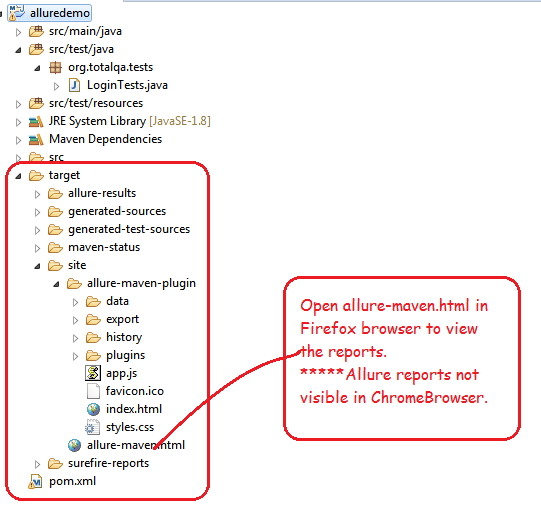541x511 pixels.
Task: Collapse the site folder
Action: point(37,266)
